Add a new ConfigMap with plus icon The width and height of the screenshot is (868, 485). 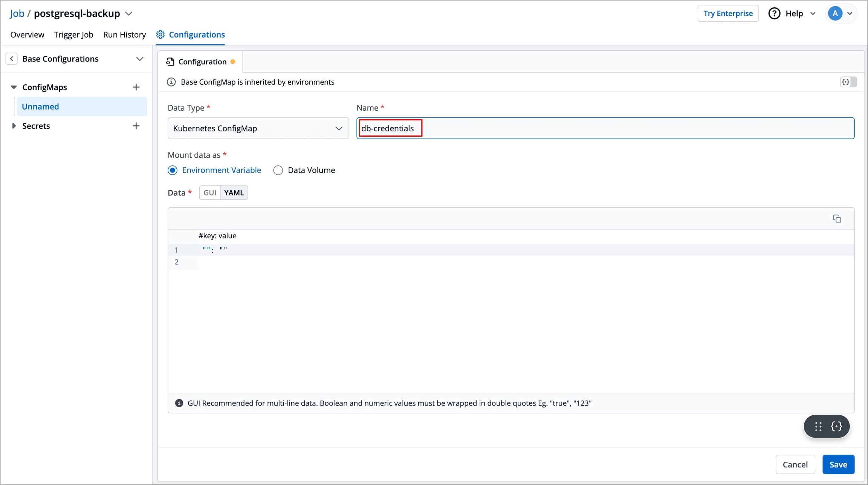pos(136,87)
